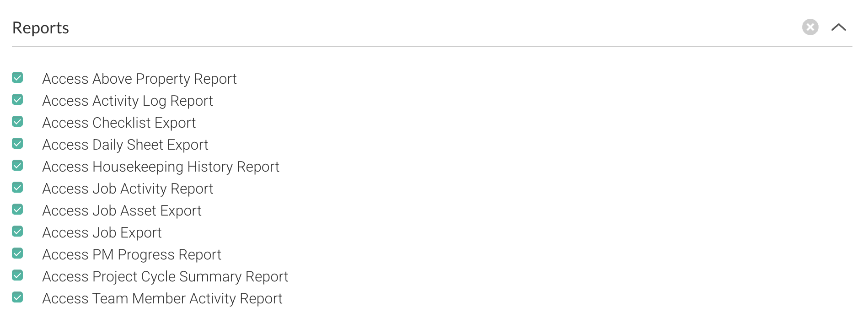This screenshot has height=324, width=868.
Task: Toggle the Access Project Cycle Summary Report checkbox
Action: [x=17, y=275]
